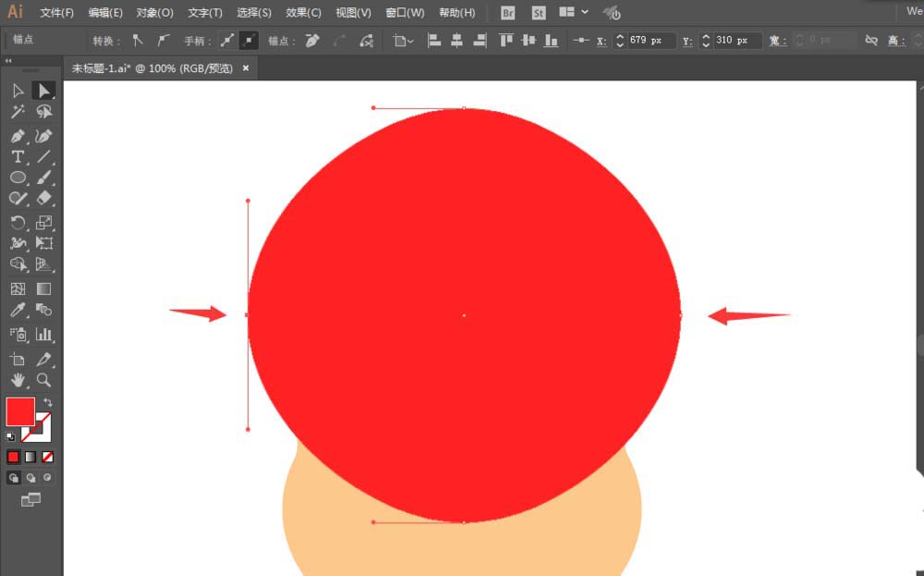Select the Lasso tool
The height and width of the screenshot is (576, 924).
[43, 112]
